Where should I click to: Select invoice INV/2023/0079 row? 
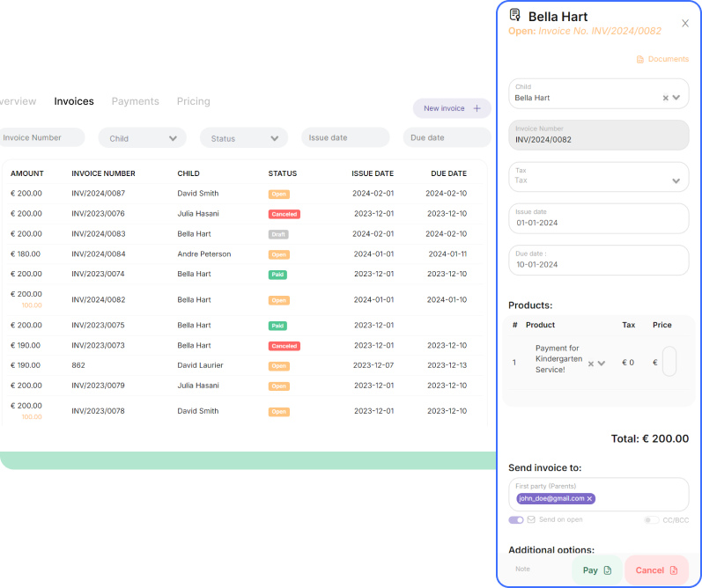[x=244, y=386]
